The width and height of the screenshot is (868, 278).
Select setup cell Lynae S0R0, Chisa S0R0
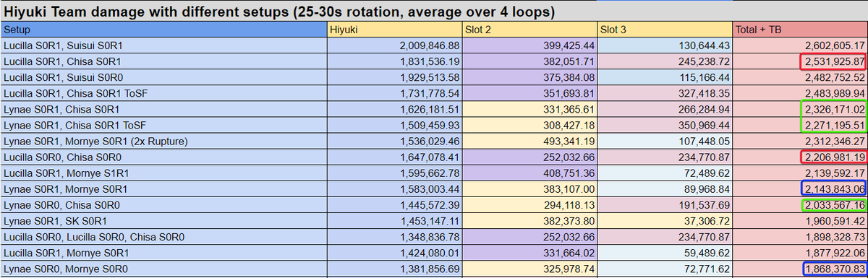(x=163, y=204)
